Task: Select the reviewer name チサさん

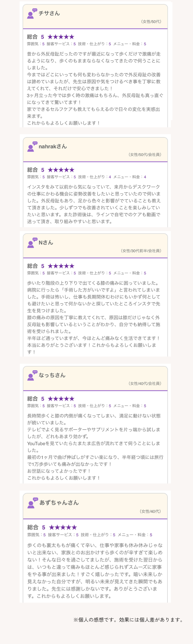Action: point(49,13)
